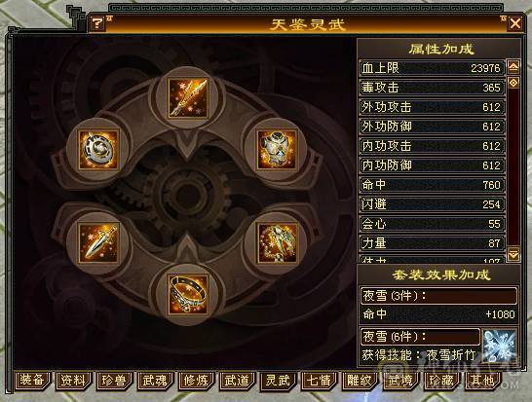Click the 夜雪折竹 skill snowflake icon

coord(500,345)
